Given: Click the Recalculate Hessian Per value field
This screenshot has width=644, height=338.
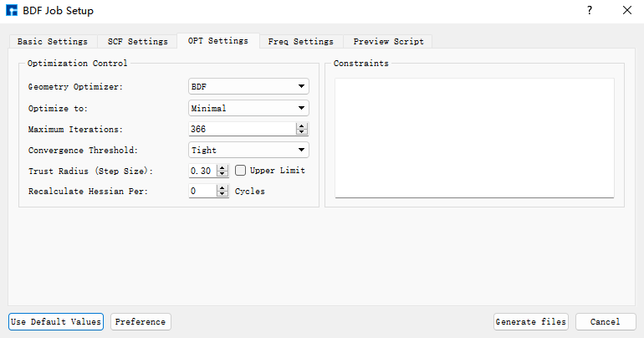Looking at the screenshot, I should coord(202,191).
